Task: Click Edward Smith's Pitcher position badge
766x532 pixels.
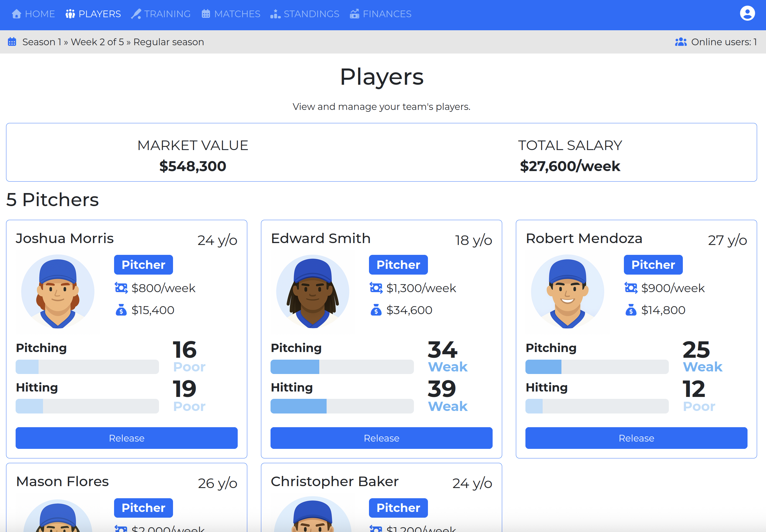Action: pos(398,265)
